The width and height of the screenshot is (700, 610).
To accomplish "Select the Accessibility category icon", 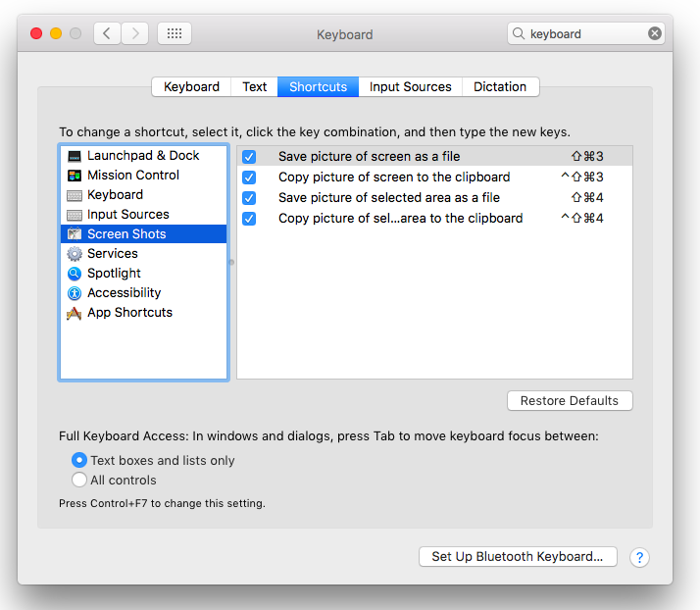I will click(75, 293).
